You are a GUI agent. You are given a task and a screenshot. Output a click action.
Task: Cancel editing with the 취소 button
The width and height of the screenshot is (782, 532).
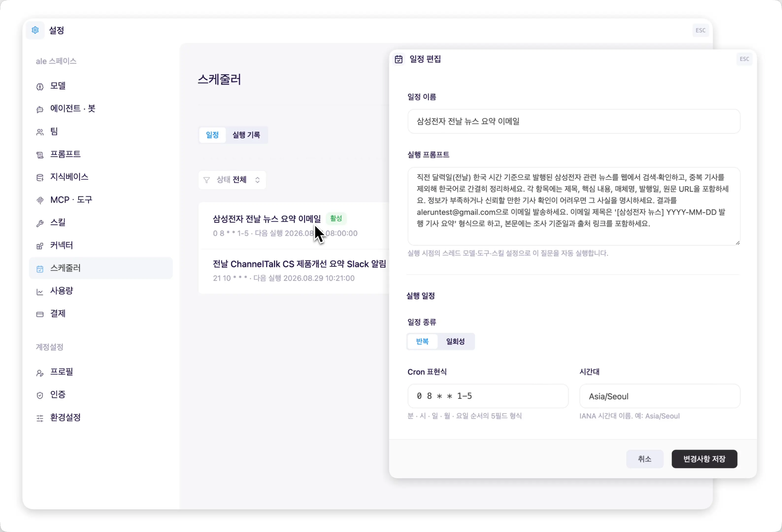pos(645,459)
